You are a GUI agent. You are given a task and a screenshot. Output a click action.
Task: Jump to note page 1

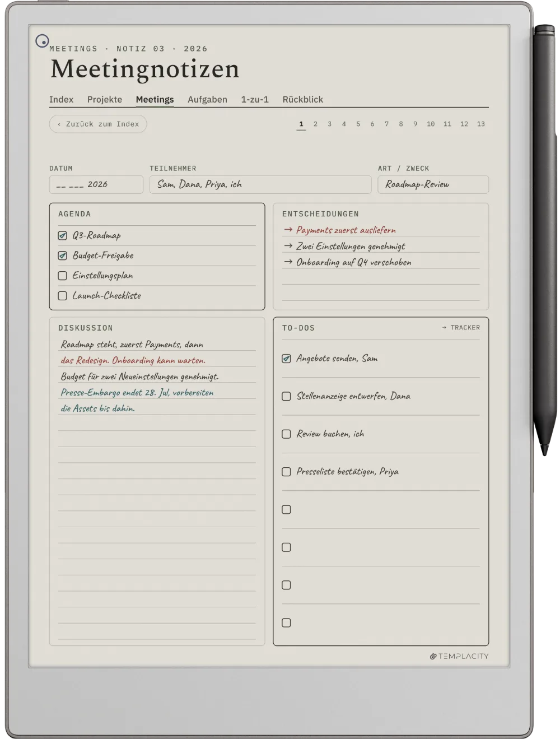click(301, 124)
